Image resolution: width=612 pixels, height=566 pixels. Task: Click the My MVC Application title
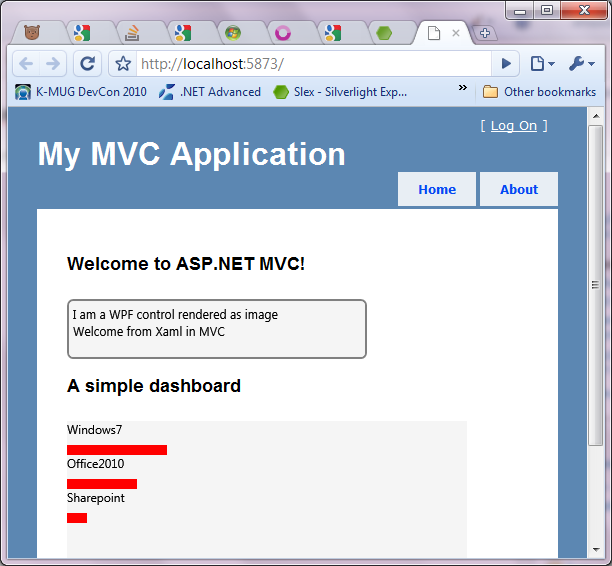tap(191, 155)
